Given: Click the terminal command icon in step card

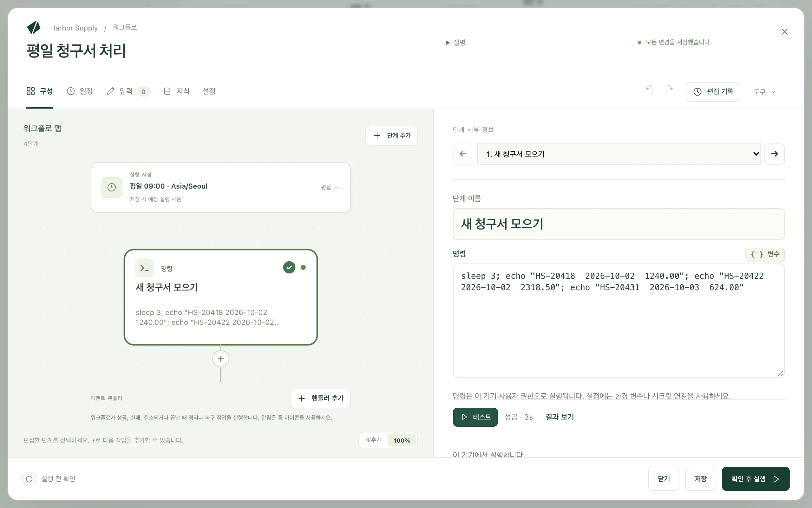Looking at the screenshot, I should point(145,268).
